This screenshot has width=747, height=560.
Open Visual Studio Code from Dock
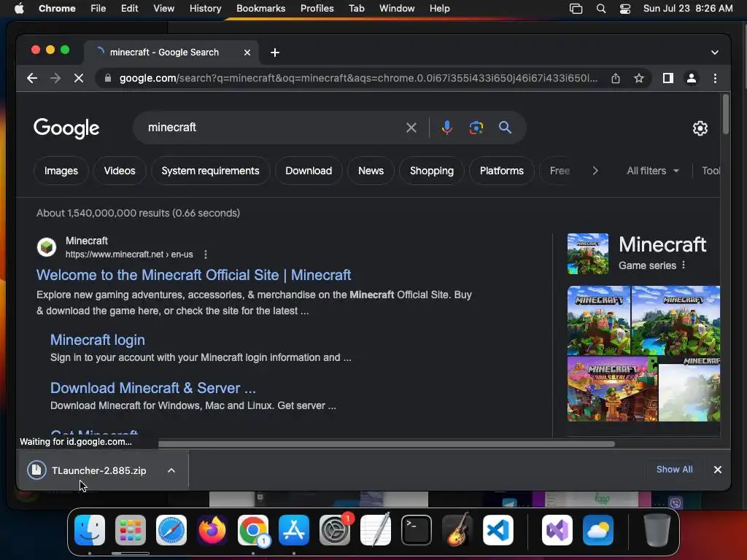tap(498, 530)
